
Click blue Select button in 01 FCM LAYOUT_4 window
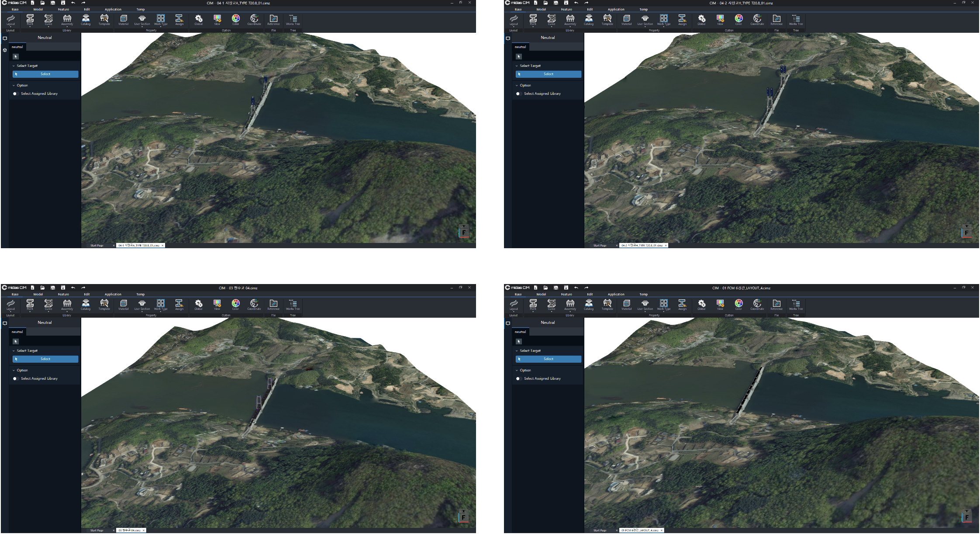(549, 359)
